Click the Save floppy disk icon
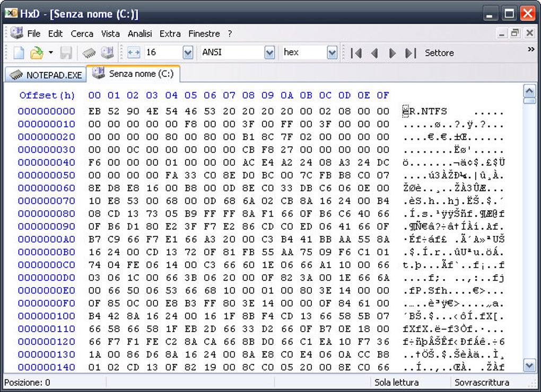541x392 pixels. 66,52
